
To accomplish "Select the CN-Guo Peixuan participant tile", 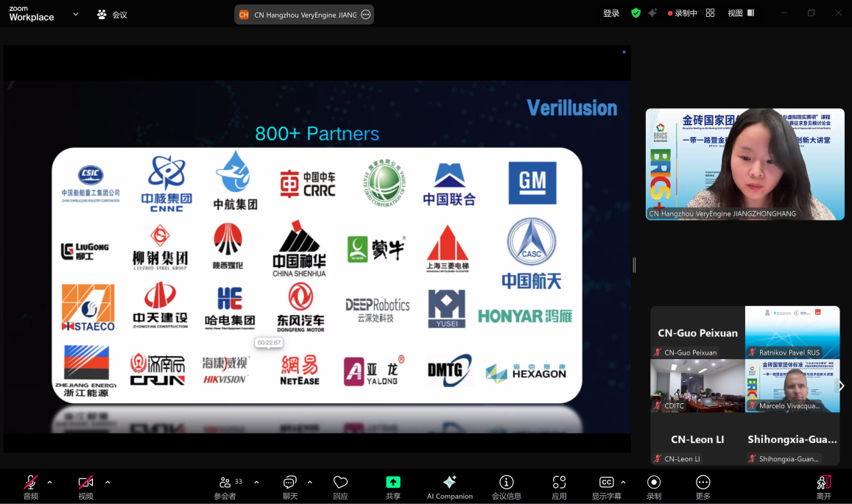I will [697, 333].
